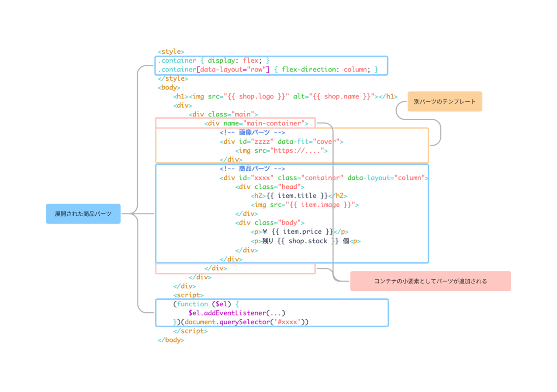
Task: Select the <img src="https://...."> line
Action: (x=282, y=150)
